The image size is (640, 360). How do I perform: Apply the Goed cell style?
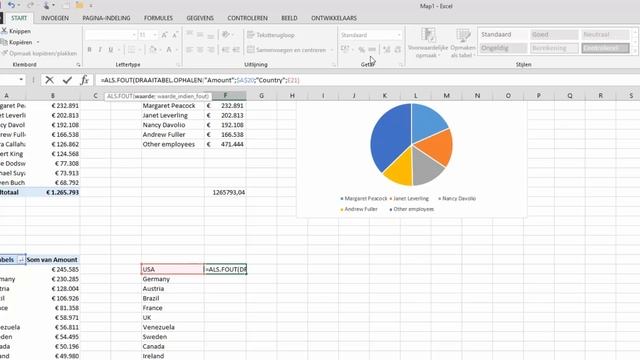(554, 35)
